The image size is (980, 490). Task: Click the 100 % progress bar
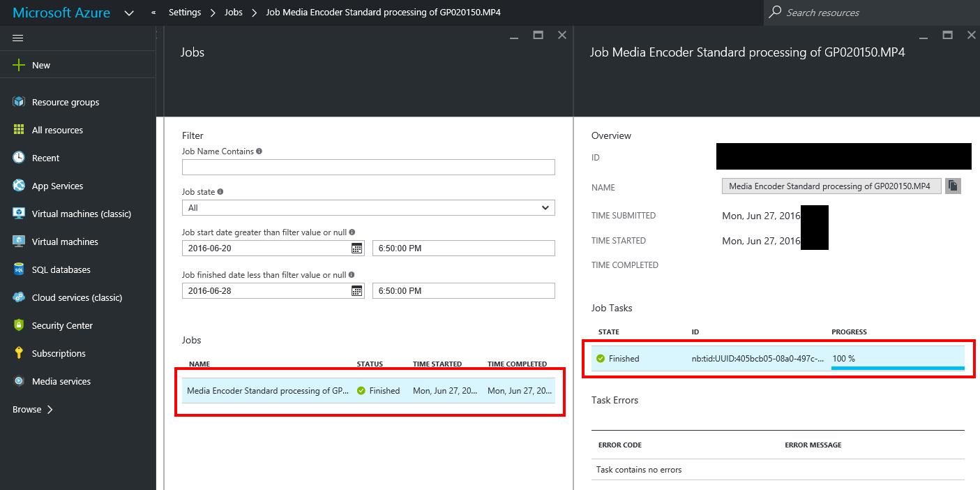click(898, 367)
